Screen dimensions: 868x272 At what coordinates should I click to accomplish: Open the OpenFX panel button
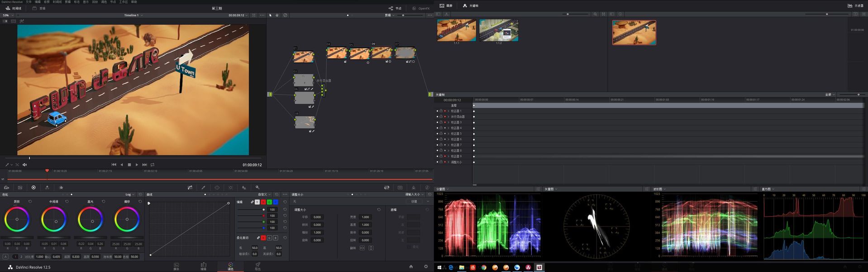click(421, 8)
